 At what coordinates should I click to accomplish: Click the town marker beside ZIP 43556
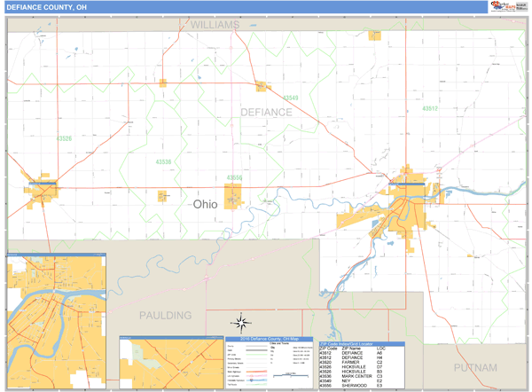click(233, 196)
